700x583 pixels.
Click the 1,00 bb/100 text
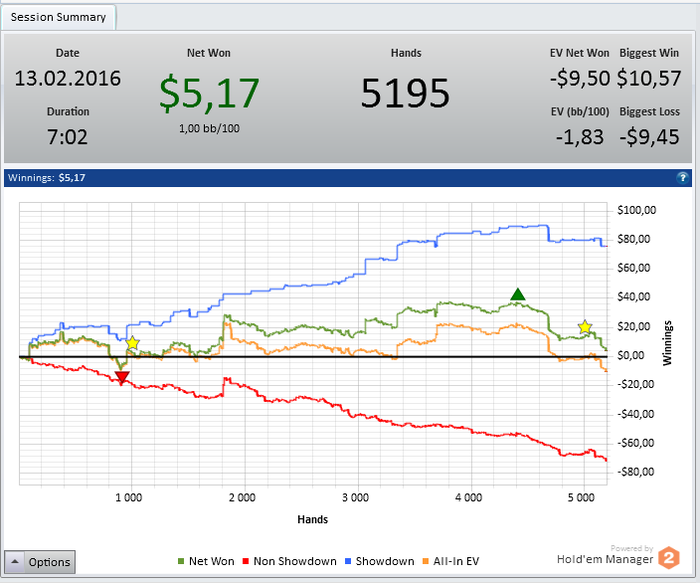point(209,129)
